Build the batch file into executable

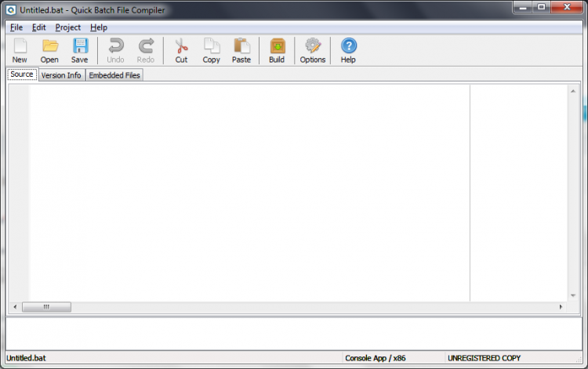click(x=277, y=51)
